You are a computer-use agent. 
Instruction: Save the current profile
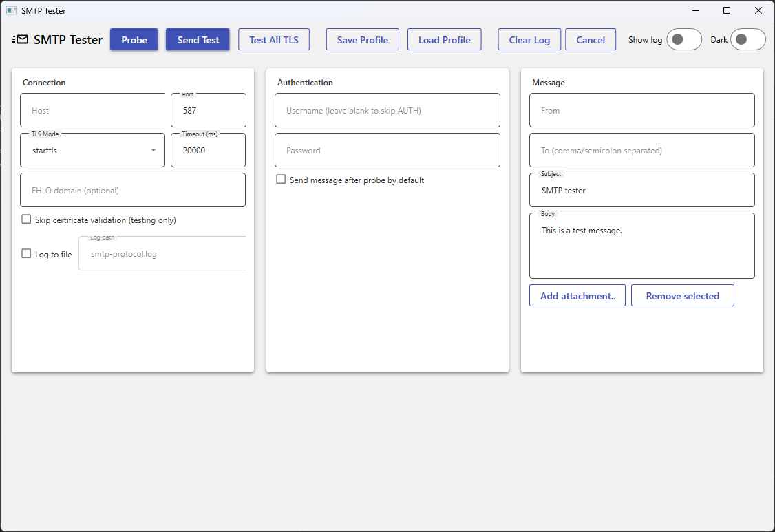pos(362,39)
